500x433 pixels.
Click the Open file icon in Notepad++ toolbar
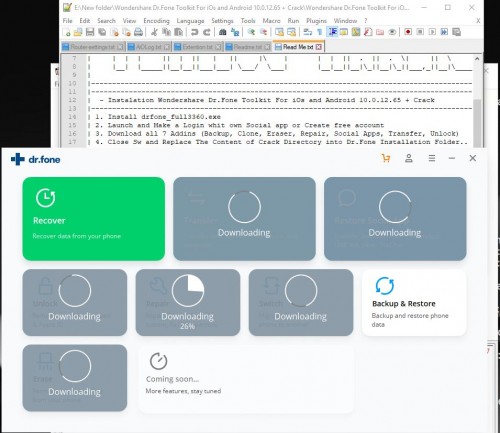(78, 32)
